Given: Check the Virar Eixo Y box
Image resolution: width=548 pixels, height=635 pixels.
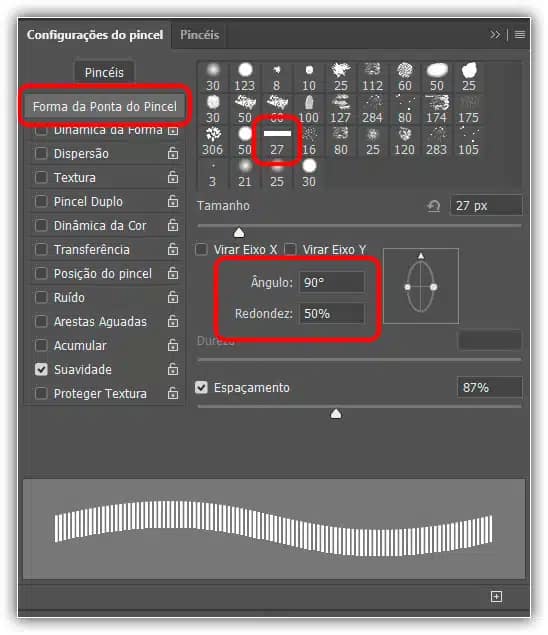Looking at the screenshot, I should pyautogui.click(x=290, y=249).
